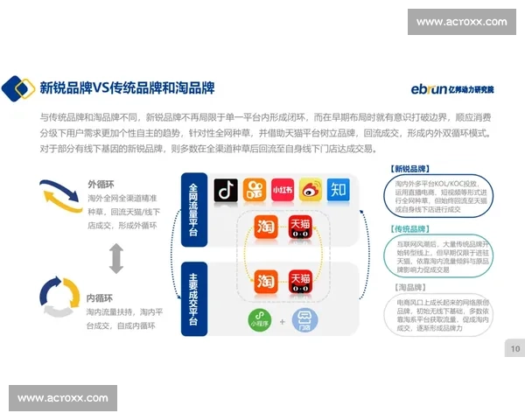Select the green 小程序 circle icon

260,320
